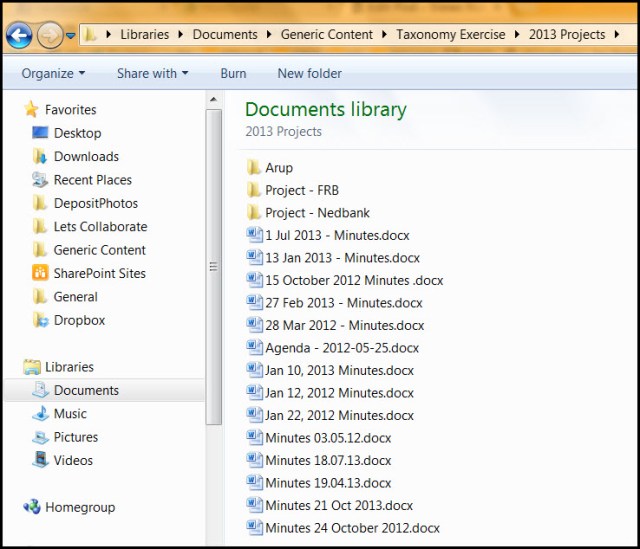
Task: Go to Generic Content in breadcrumb path
Action: (326, 34)
